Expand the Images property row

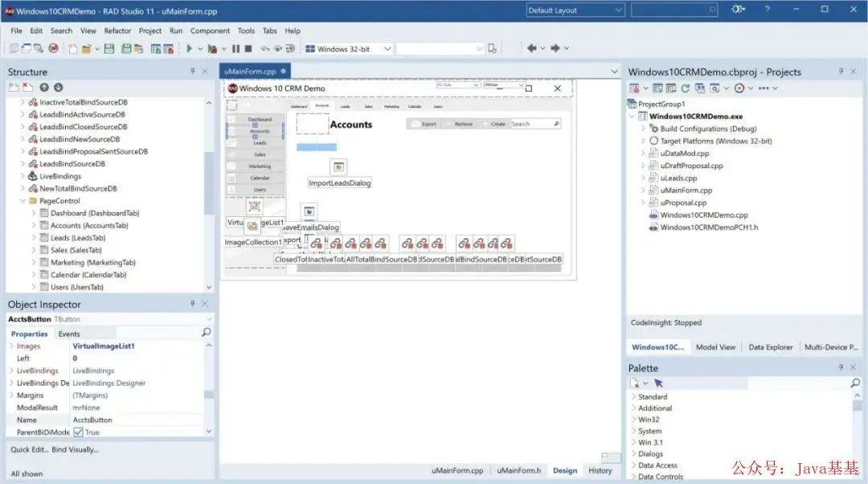point(11,346)
